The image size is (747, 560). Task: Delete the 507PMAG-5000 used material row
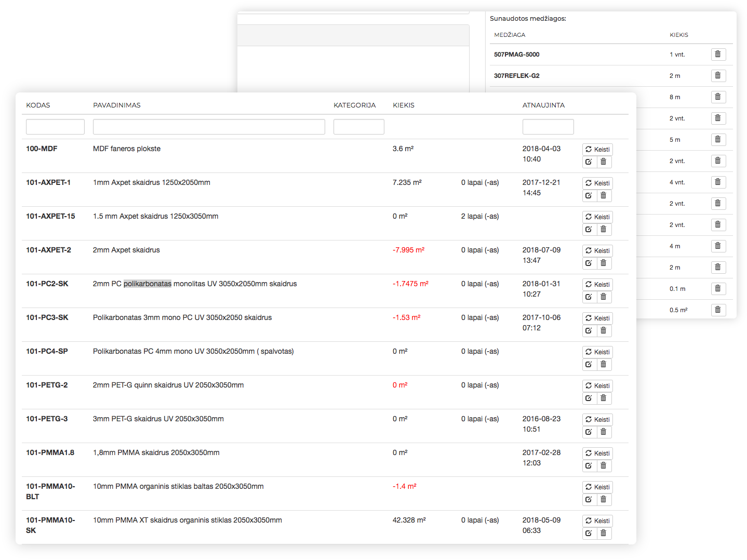[x=718, y=55]
